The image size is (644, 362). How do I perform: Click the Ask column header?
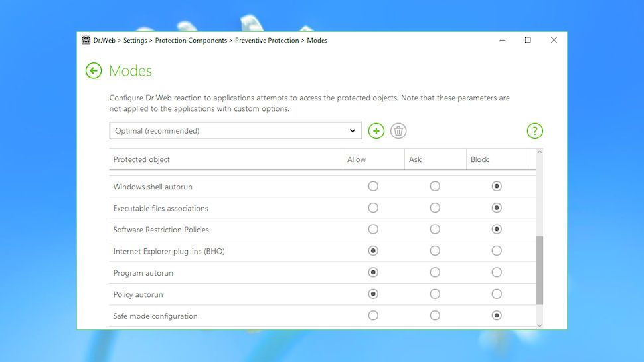coord(436,159)
